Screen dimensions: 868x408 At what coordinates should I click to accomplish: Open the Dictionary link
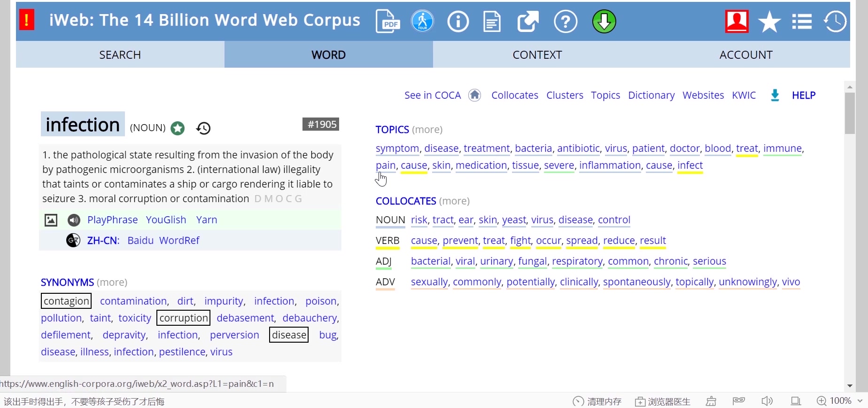pos(651,95)
